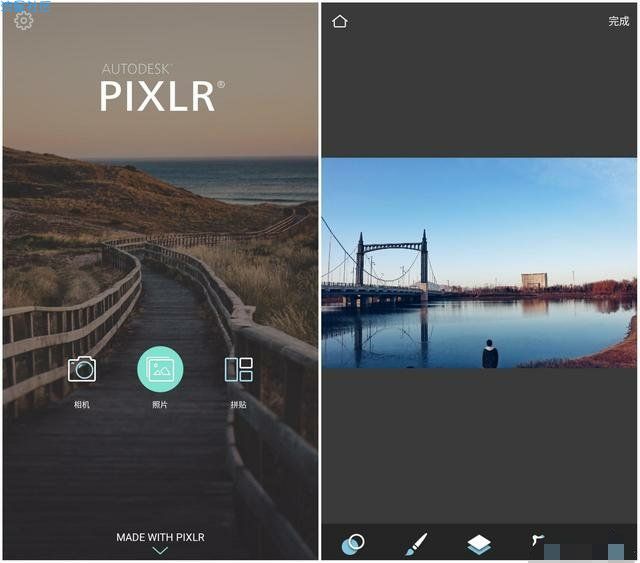640x563 pixels.
Task: Open the stacked layers overlay tool
Action: click(x=479, y=545)
